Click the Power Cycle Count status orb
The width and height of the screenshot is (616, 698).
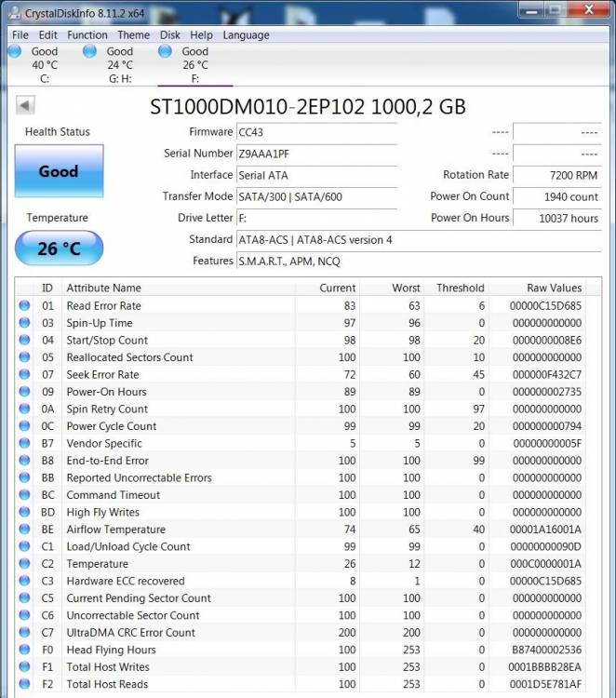[24, 425]
